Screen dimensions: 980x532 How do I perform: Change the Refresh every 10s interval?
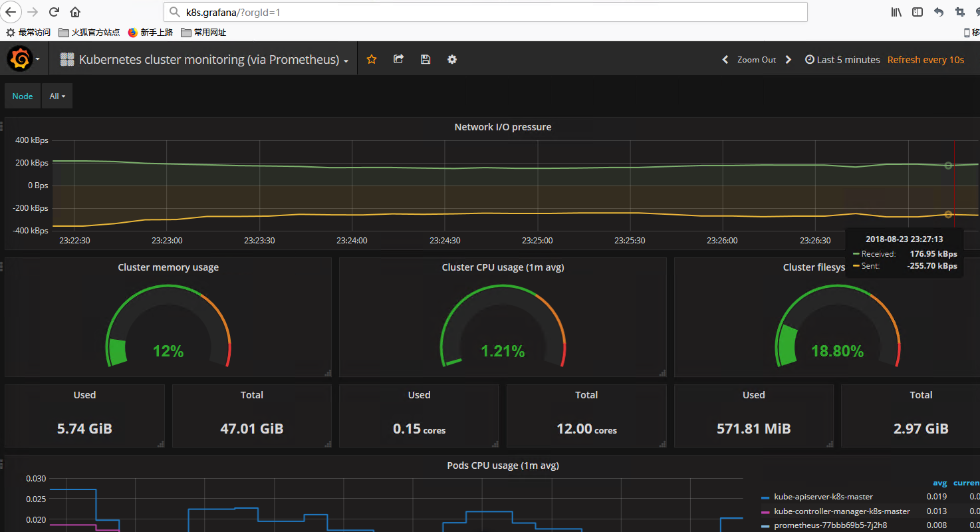pyautogui.click(x=925, y=60)
